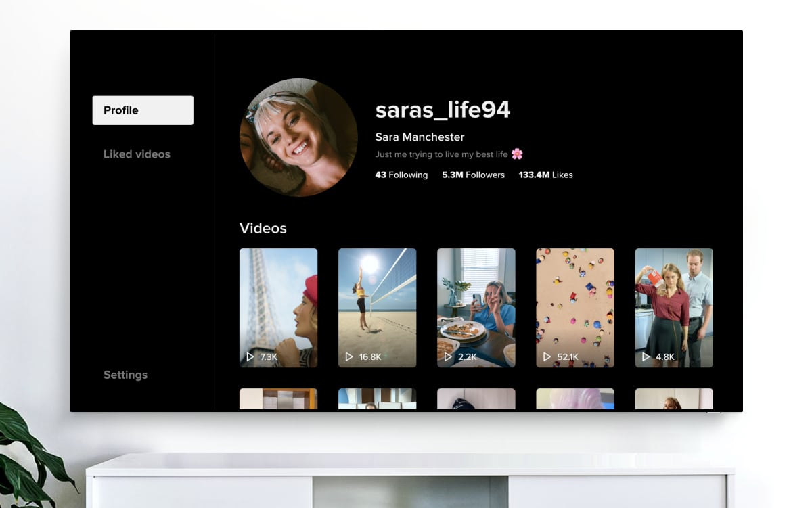Viewport: 812px width, 508px height.
Task: Open the 5.3M Followers list
Action: [473, 175]
